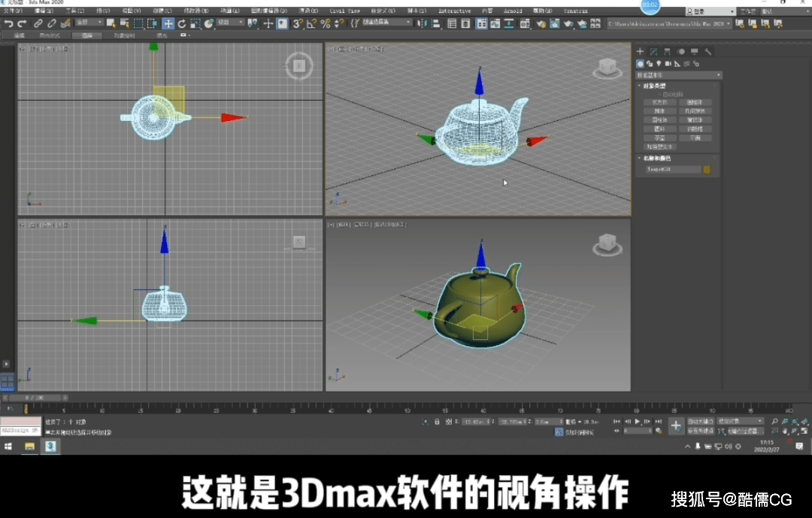Open the selection filter dropdown
812x518 pixels.
pos(89,23)
